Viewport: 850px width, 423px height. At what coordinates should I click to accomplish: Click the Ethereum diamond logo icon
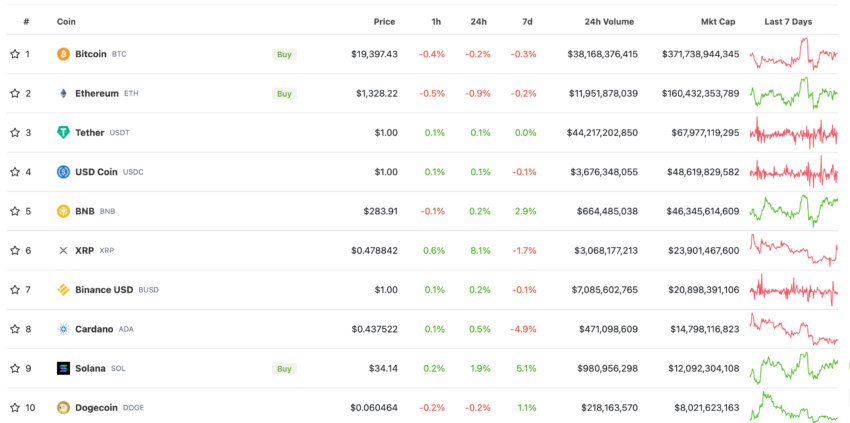(x=63, y=93)
